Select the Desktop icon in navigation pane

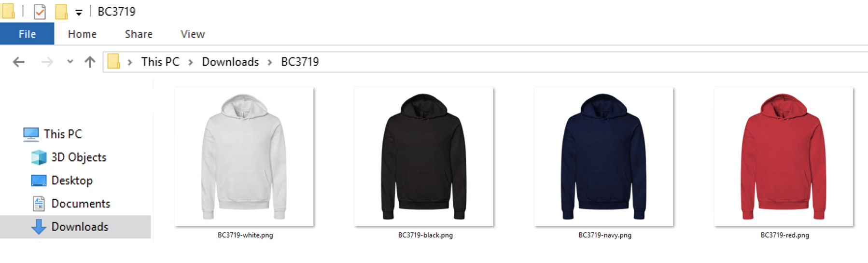point(39,180)
